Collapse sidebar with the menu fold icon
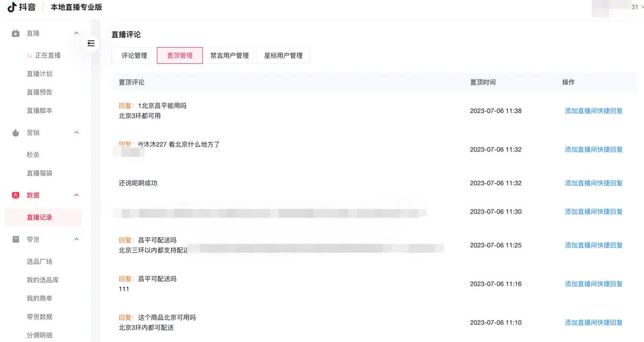 click(x=91, y=43)
